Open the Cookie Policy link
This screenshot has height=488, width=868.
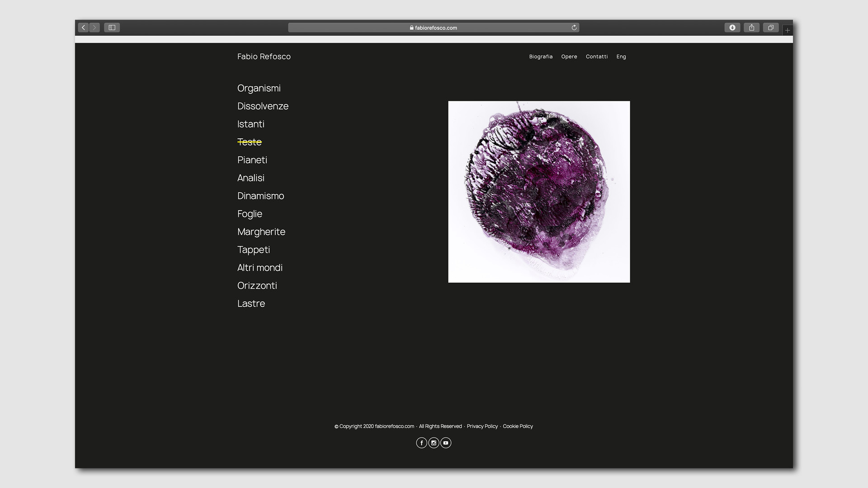click(518, 426)
